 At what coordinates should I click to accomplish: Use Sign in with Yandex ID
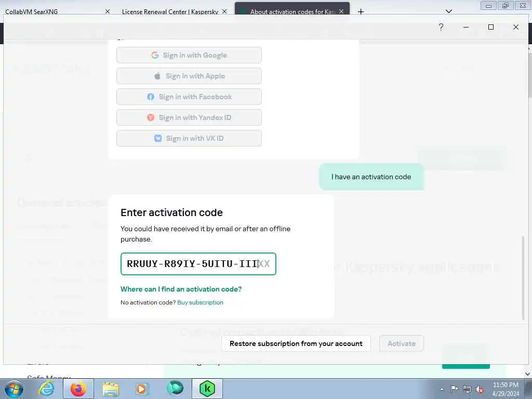tap(189, 117)
